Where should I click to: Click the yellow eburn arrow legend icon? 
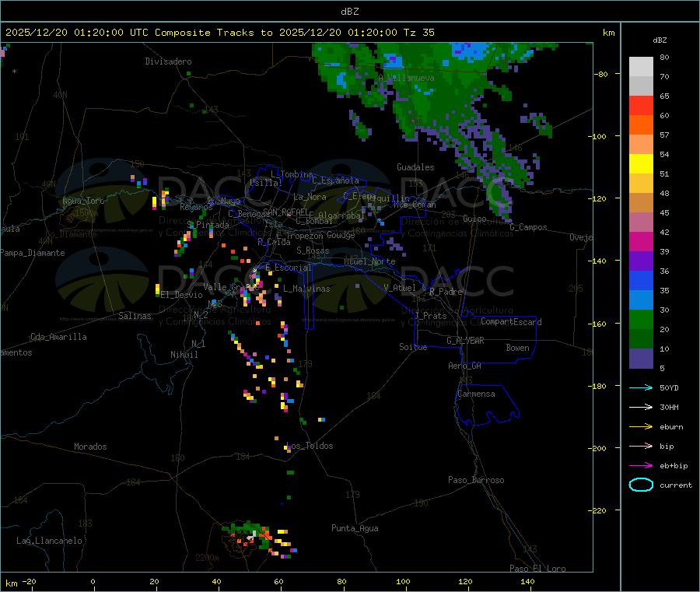click(x=641, y=426)
